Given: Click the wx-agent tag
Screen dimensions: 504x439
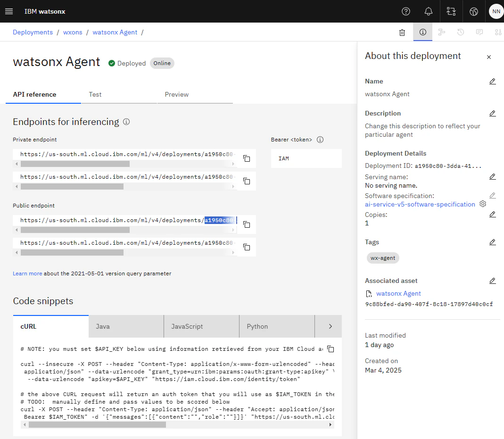Looking at the screenshot, I should click(x=383, y=258).
